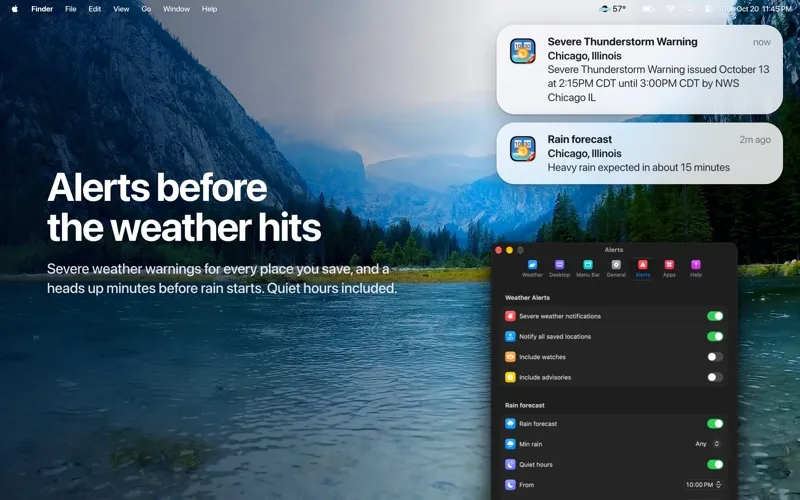The height and width of the screenshot is (500, 800).
Task: Click the 10:00 PM time field
Action: (x=699, y=485)
